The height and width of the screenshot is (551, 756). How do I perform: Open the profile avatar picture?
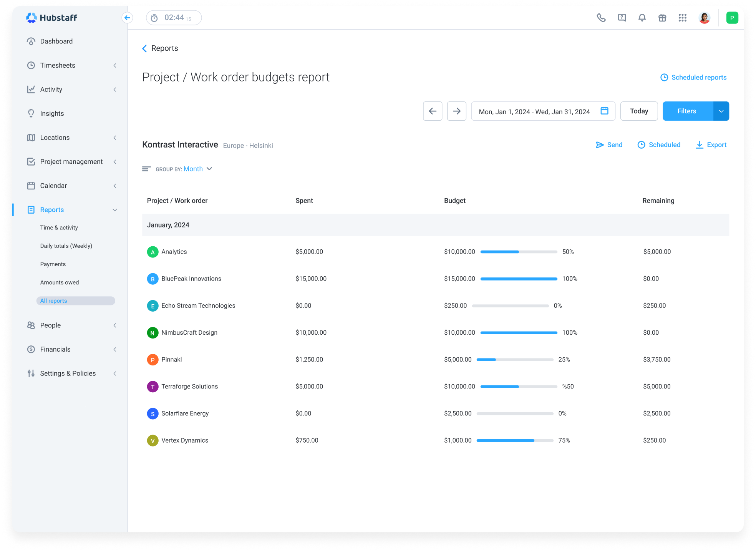click(x=704, y=18)
